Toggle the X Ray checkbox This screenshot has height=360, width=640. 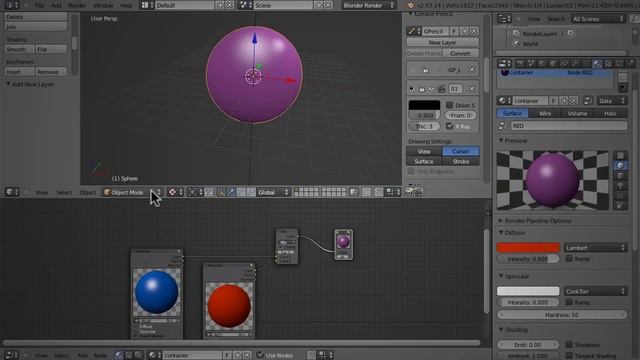pos(449,126)
